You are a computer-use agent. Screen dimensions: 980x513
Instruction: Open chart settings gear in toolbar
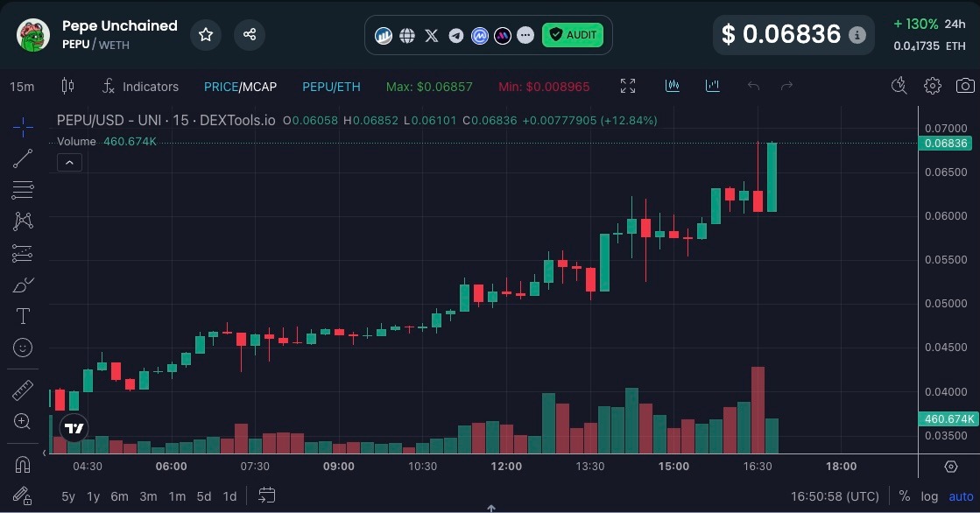coord(933,86)
